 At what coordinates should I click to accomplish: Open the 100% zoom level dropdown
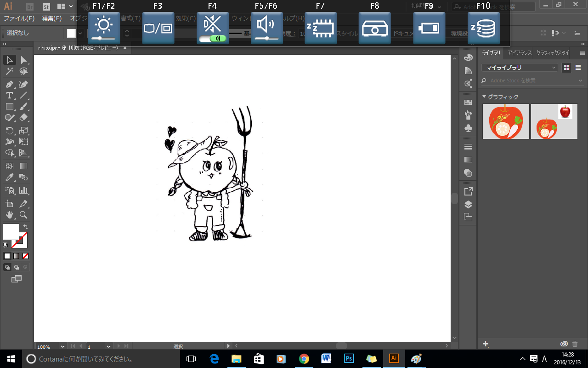[62, 346]
